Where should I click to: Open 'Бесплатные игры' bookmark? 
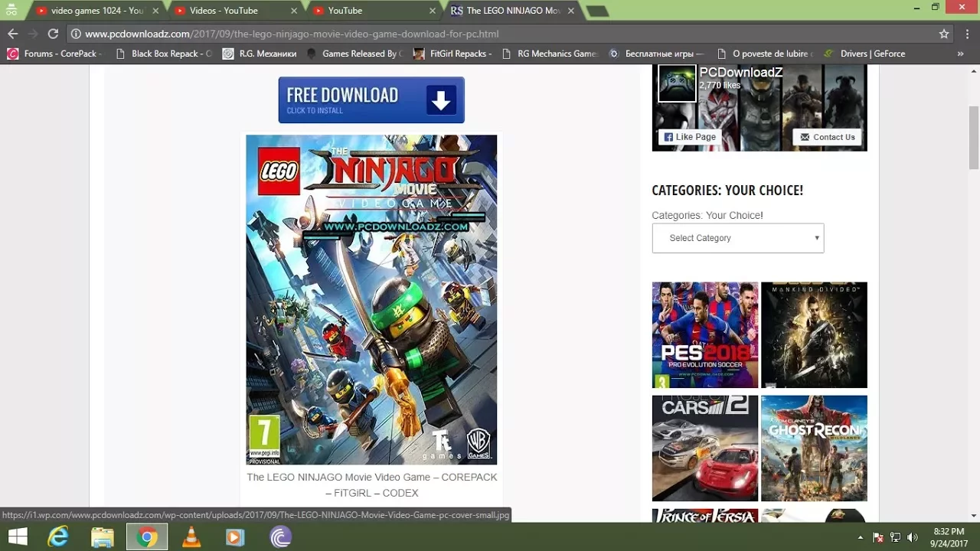point(656,54)
